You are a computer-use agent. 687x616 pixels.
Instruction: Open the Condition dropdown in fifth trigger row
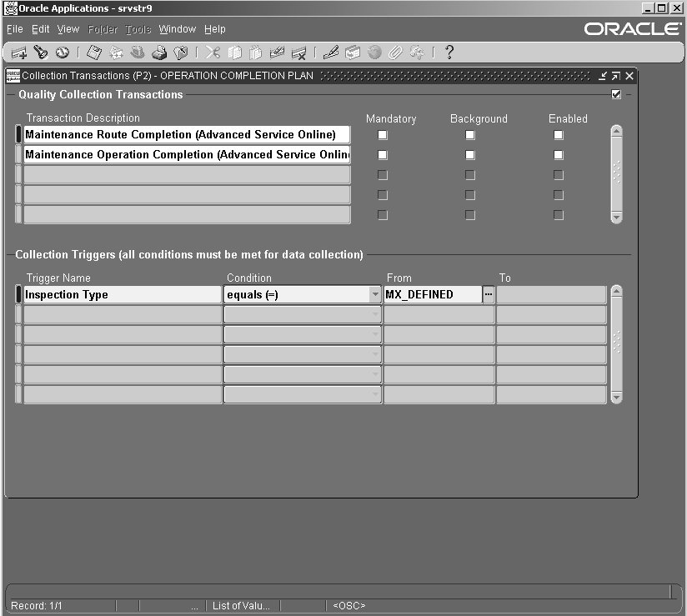[375, 374]
